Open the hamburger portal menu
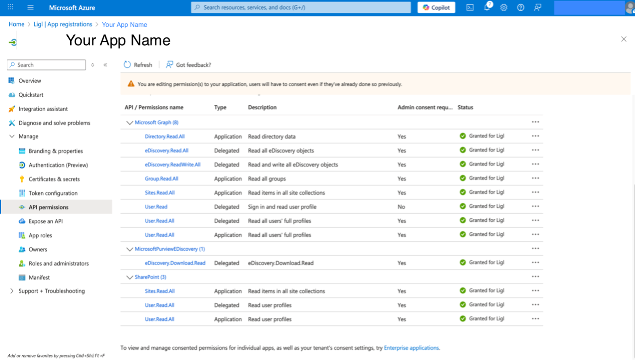635x364 pixels. (30, 7)
